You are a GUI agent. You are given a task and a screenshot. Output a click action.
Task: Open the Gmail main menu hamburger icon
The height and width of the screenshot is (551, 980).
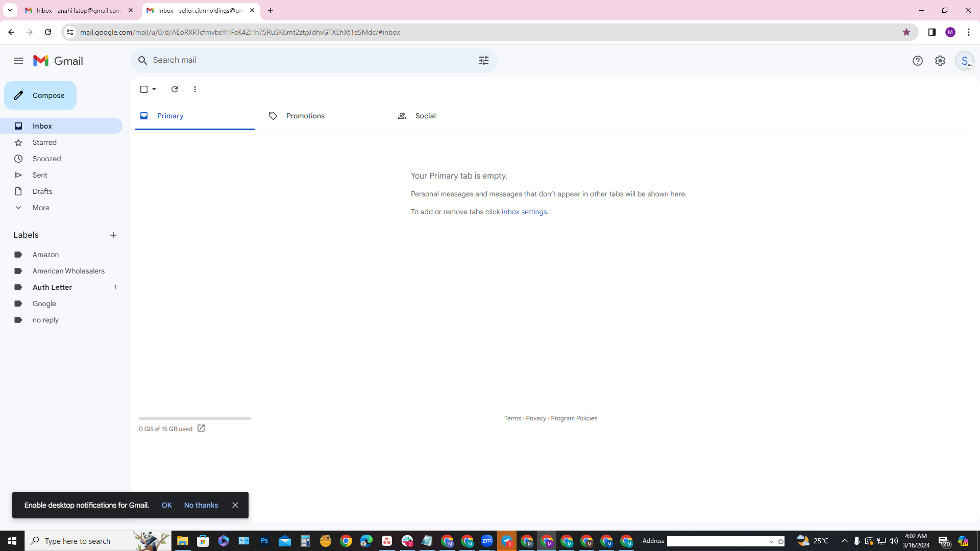coord(18,61)
